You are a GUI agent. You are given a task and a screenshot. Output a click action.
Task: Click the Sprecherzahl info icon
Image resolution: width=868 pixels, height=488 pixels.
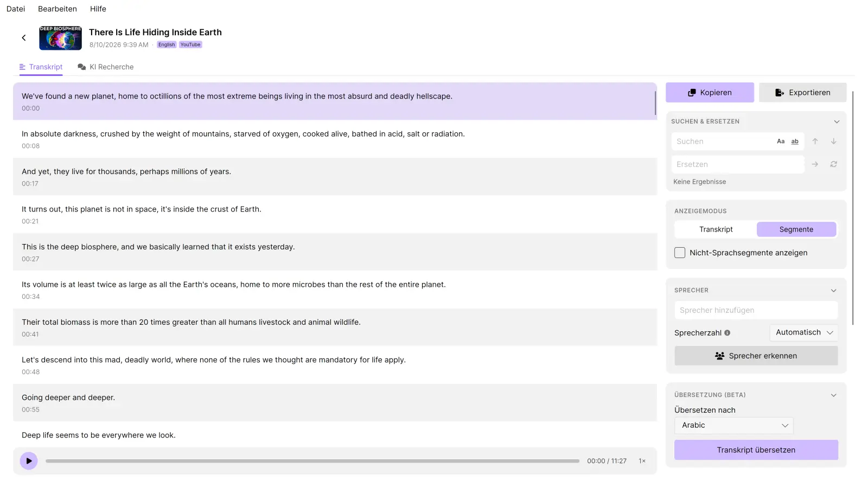click(x=727, y=333)
